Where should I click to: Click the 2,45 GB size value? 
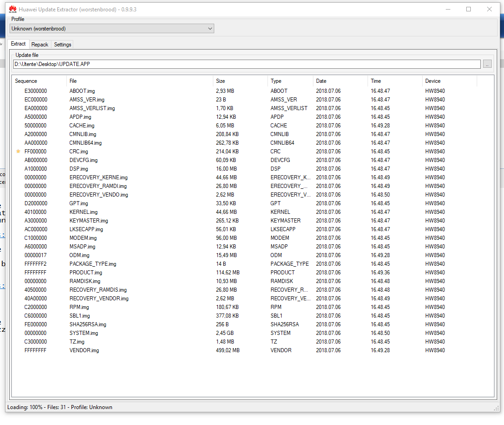225,334
